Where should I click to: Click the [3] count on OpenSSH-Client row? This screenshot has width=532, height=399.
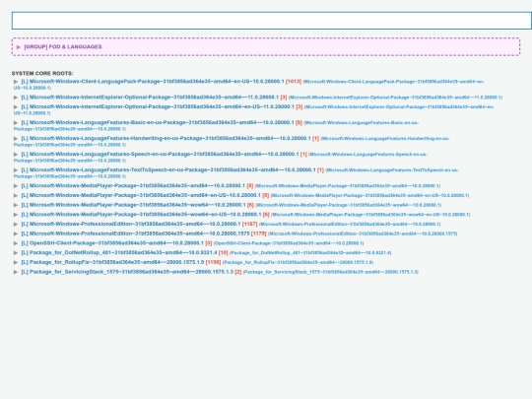point(209,243)
